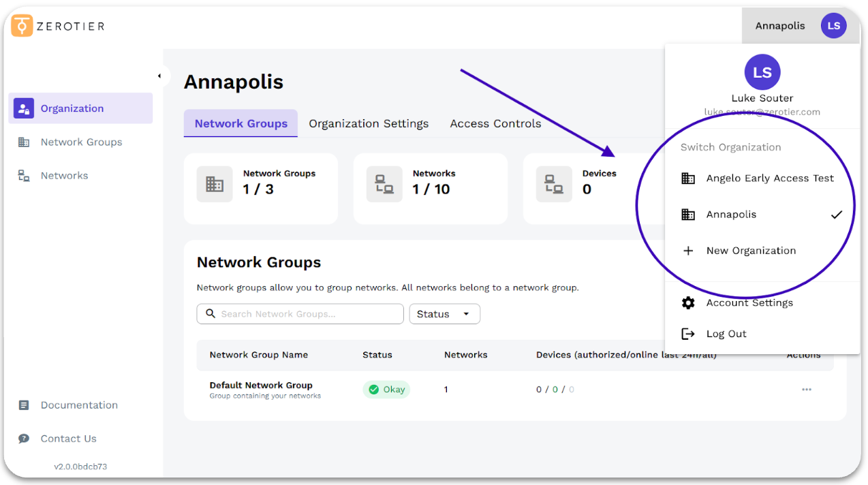Open Account Settings gear option
Image resolution: width=868 pixels, height=485 pixels.
point(749,303)
